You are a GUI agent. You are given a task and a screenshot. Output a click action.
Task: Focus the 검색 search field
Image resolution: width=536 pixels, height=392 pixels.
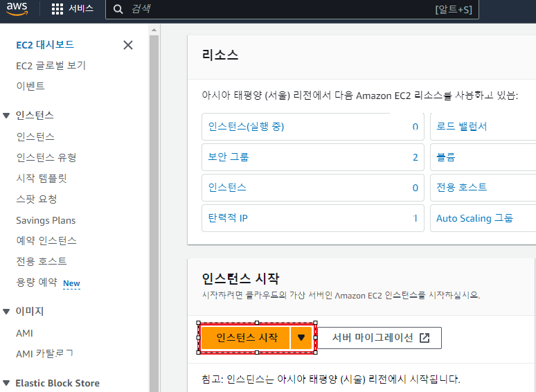pos(292,9)
